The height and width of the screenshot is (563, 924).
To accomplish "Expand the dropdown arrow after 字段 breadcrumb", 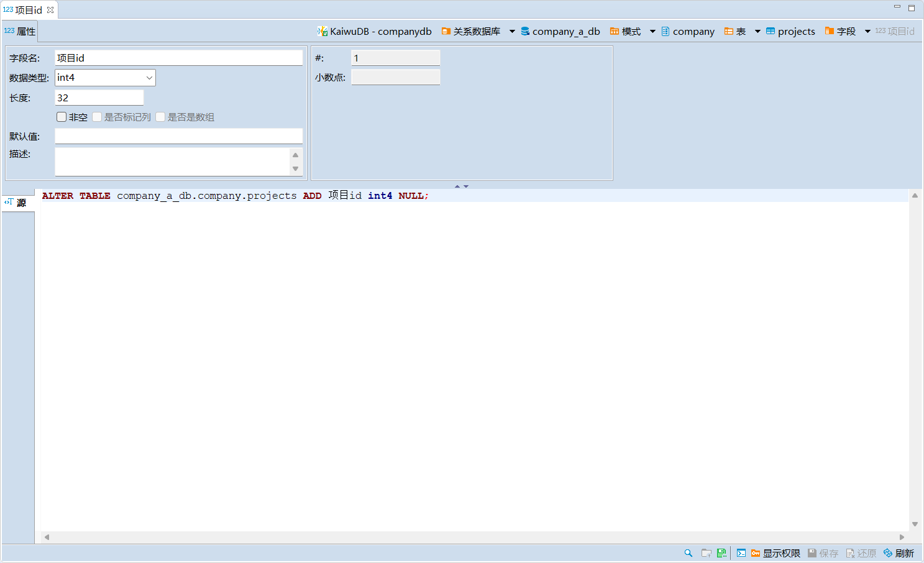I will click(867, 31).
